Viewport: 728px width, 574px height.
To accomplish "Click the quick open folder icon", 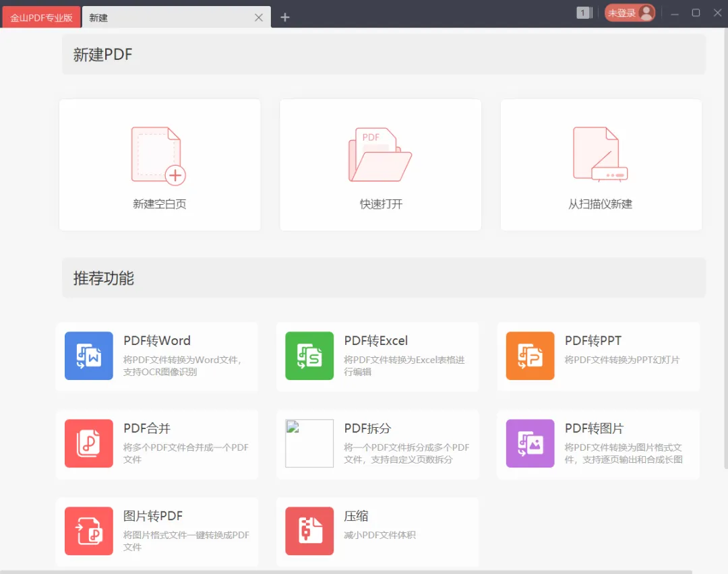I will 380,154.
